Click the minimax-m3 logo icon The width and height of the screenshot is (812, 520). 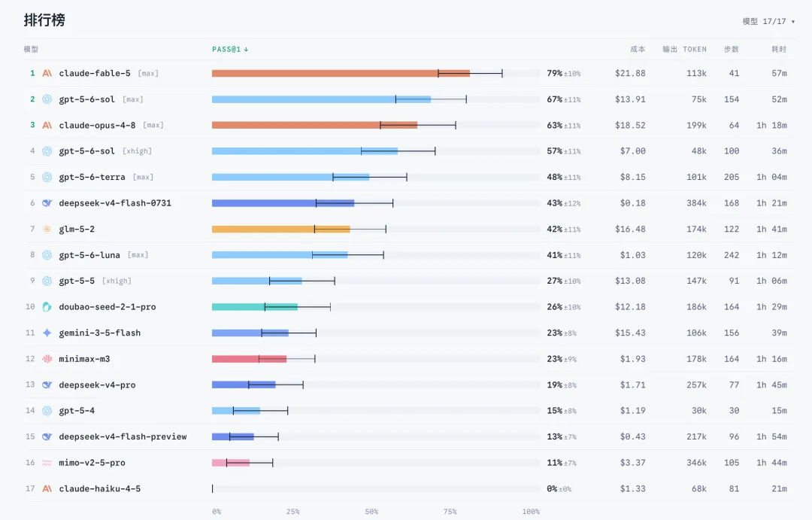click(47, 358)
